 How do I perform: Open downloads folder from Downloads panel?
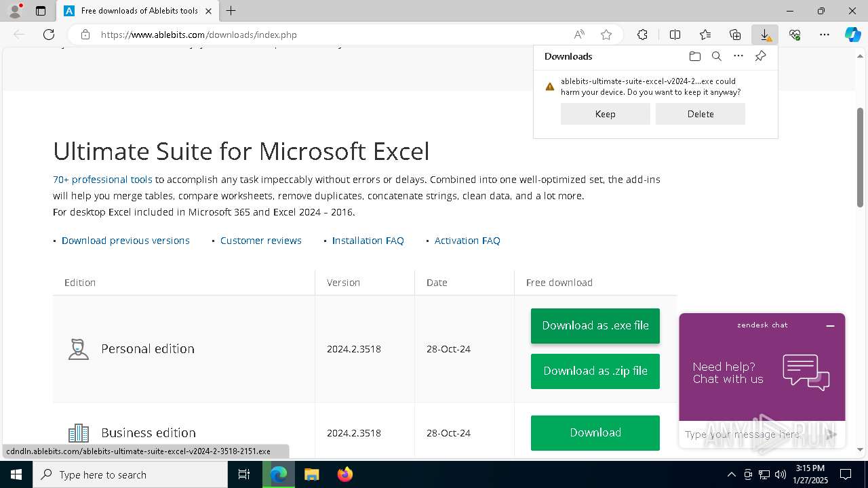point(694,56)
